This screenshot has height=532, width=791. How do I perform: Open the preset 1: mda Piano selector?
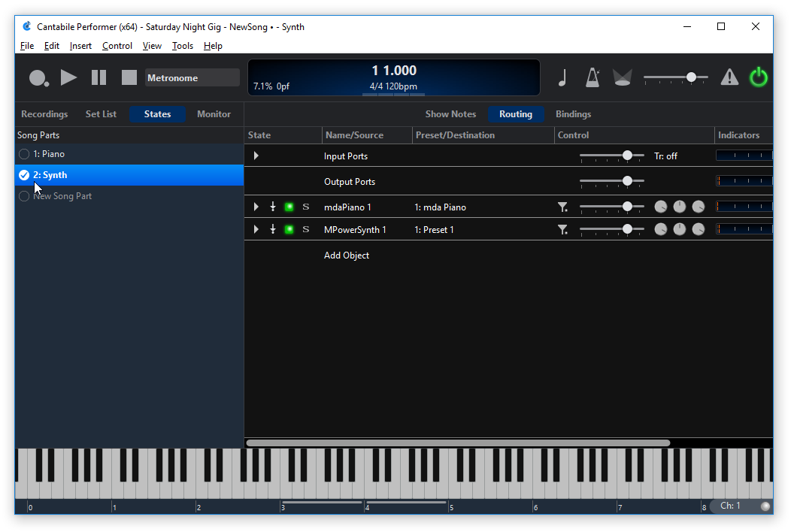(x=440, y=207)
